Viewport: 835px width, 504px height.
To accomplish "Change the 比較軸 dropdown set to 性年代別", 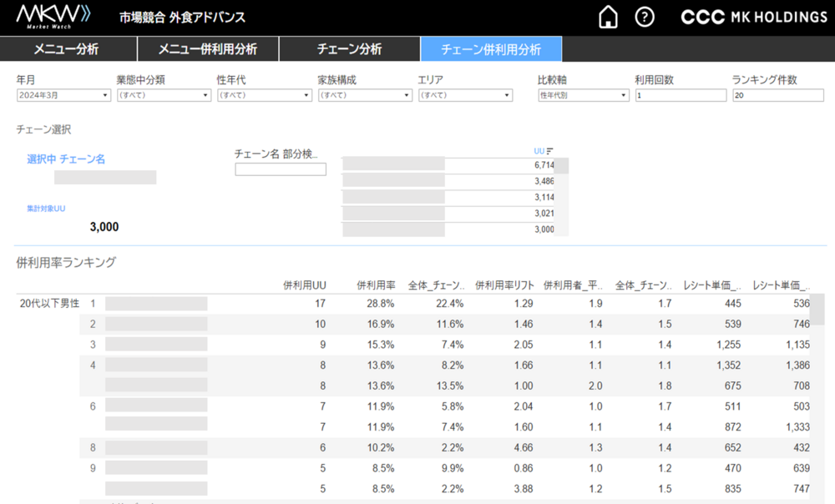I will tap(583, 96).
